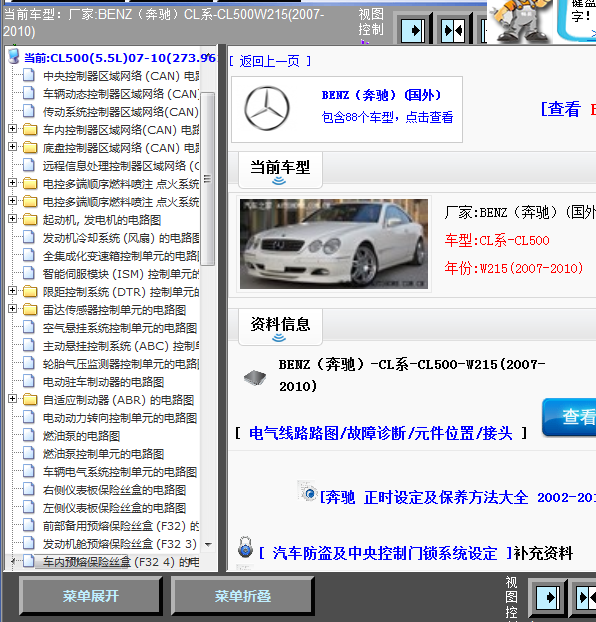Click wifi-style indicator under 当前车型 tab
The image size is (596, 622).
279,181
